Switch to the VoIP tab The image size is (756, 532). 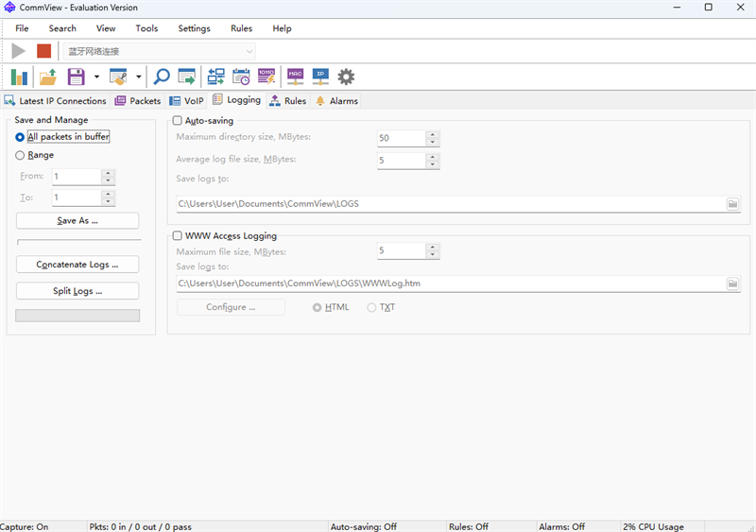point(186,101)
